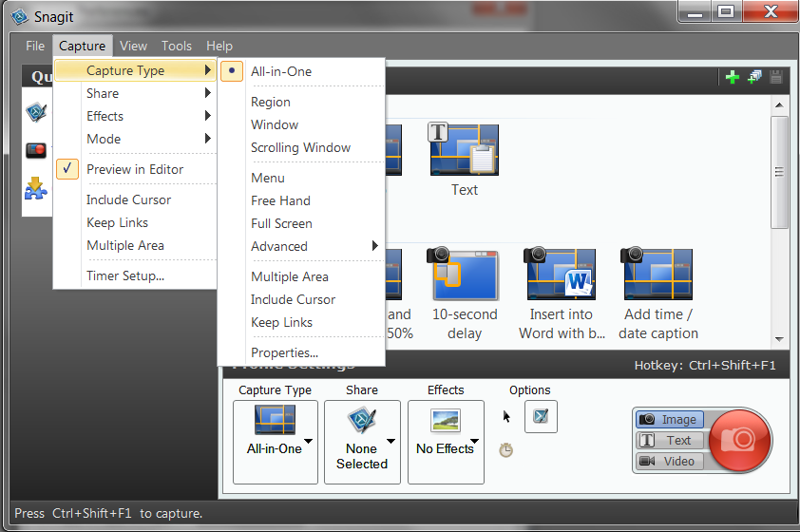Open capture type Properties
Image resolution: width=800 pixels, height=532 pixels.
pos(301,353)
